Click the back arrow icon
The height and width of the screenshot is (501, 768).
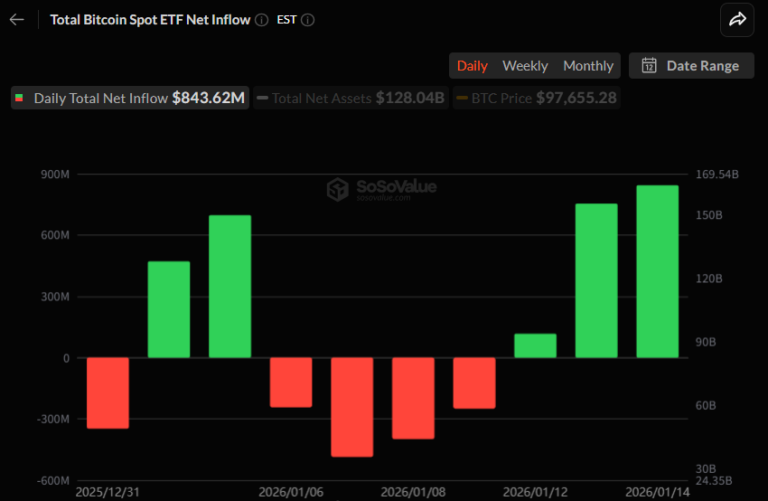pos(16,19)
